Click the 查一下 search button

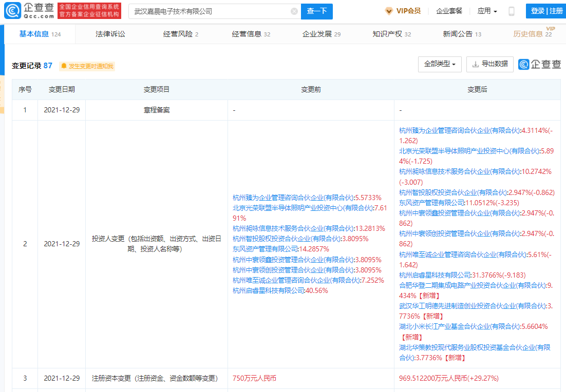pyautogui.click(x=317, y=11)
